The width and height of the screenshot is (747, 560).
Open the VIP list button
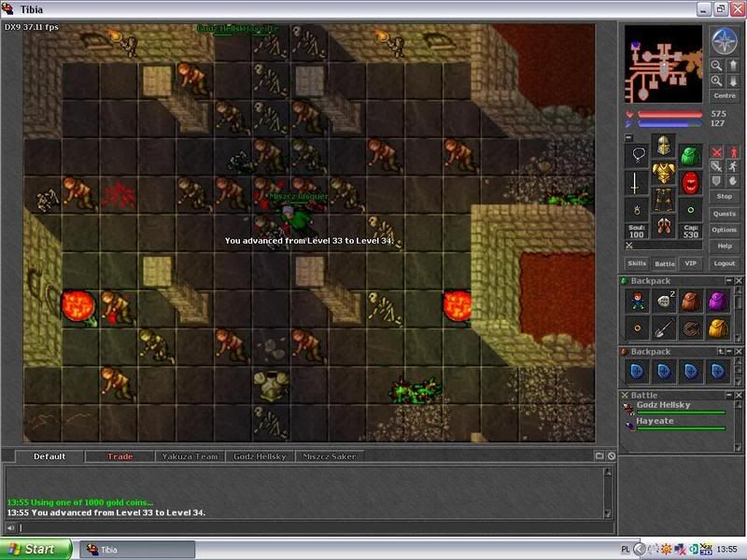(x=690, y=263)
